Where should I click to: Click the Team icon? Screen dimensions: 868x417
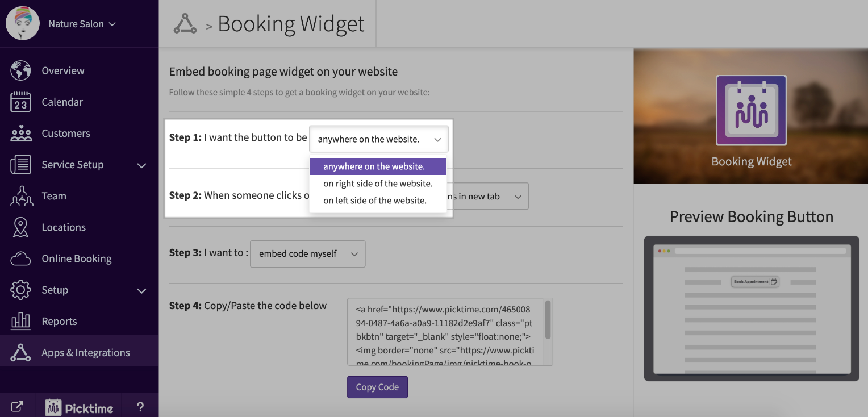click(20, 196)
